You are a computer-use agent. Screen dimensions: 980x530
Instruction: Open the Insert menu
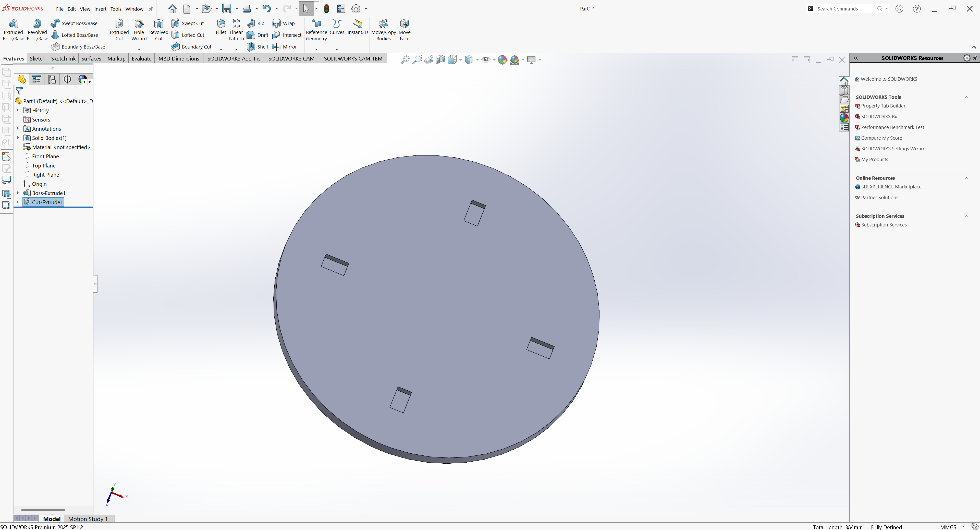[x=100, y=9]
